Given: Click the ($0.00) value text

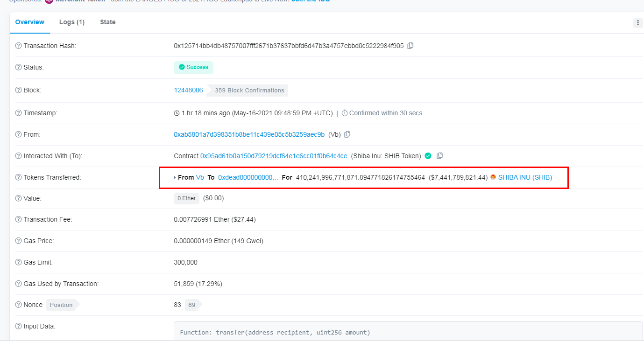Looking at the screenshot, I should 213,198.
